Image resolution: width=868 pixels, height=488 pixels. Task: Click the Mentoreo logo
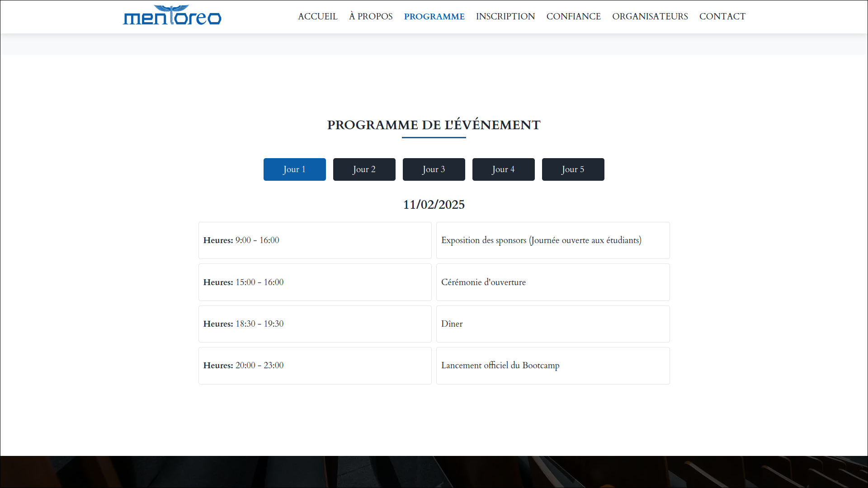click(172, 16)
